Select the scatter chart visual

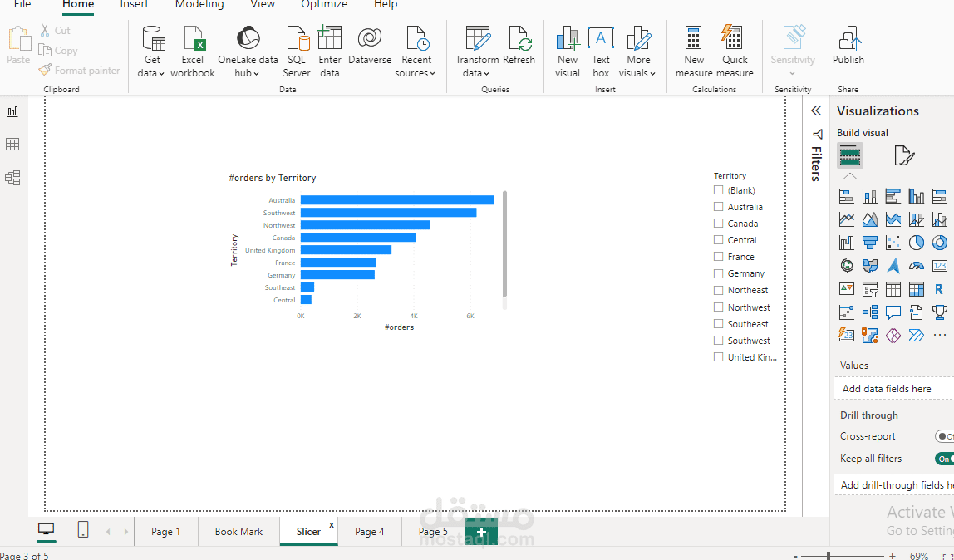(893, 243)
